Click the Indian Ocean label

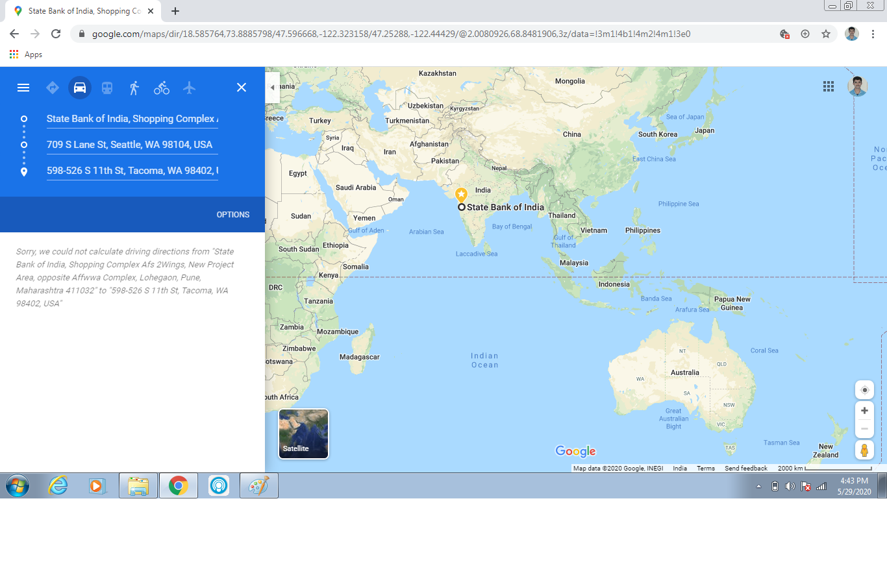(x=485, y=360)
